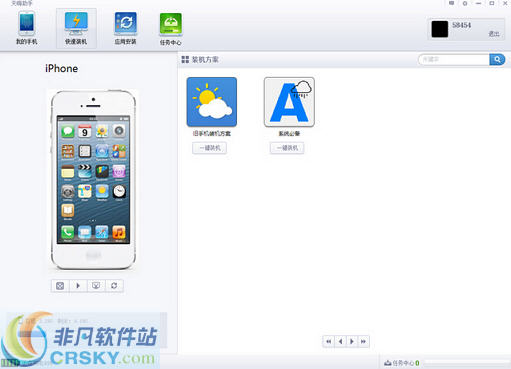The height and width of the screenshot is (369, 511).
Task: Select the sun and cloud plan thumbnail
Action: 212,102
